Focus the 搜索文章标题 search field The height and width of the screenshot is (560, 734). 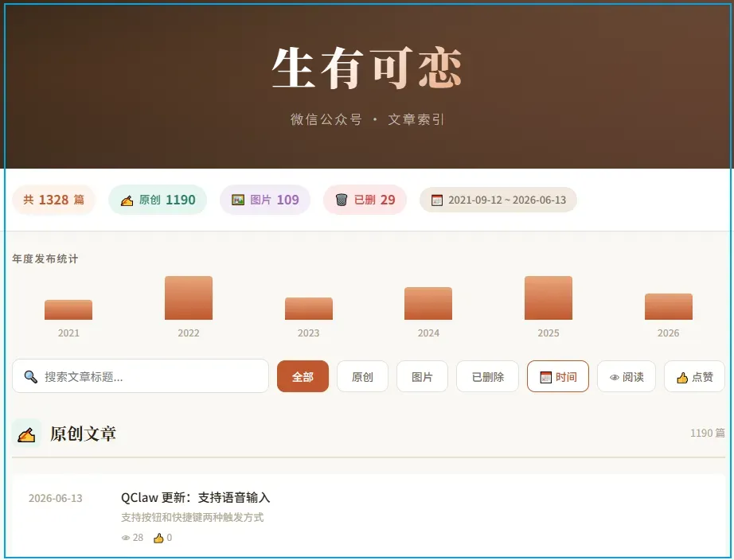click(140, 376)
